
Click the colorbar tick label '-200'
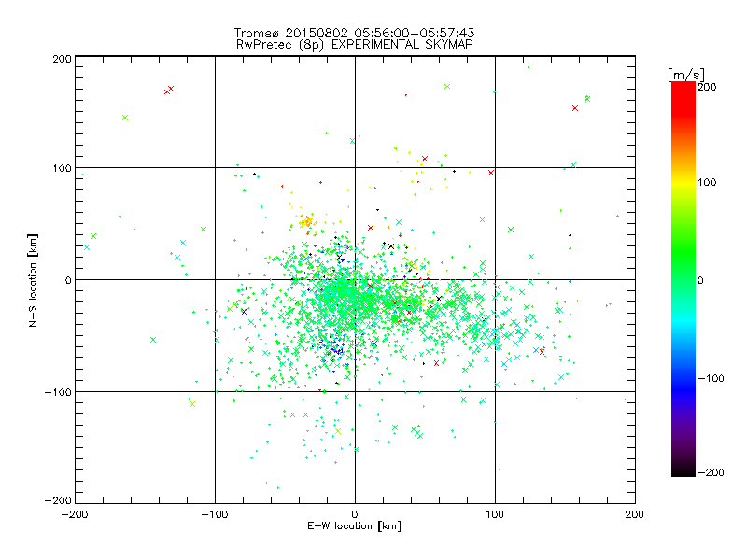click(x=711, y=472)
